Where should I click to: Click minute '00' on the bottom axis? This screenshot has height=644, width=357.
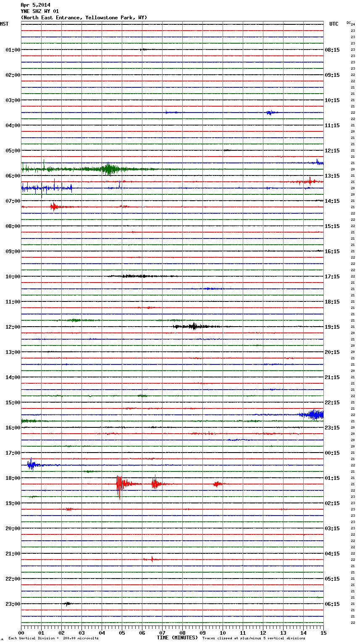point(21,633)
